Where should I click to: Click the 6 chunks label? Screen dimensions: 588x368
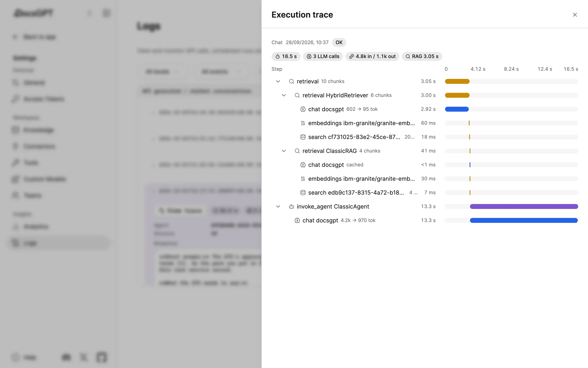(381, 95)
